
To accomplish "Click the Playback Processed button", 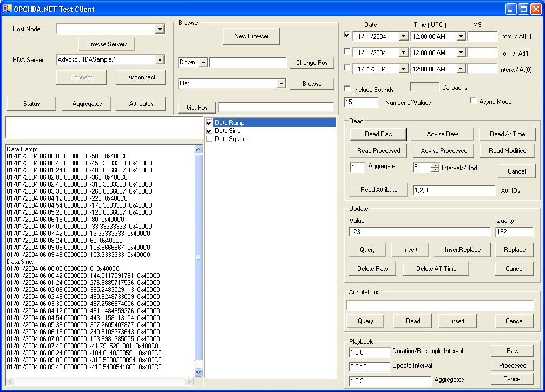I will 512,365.
